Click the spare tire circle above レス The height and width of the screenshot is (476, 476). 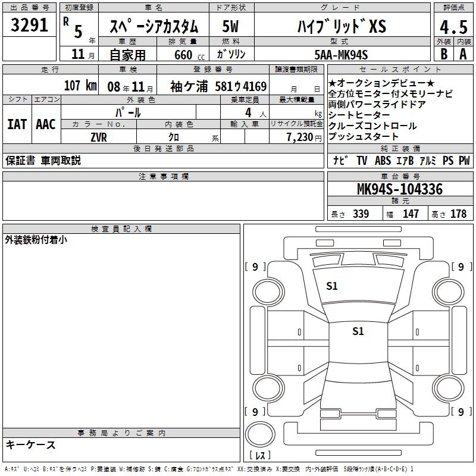[260, 434]
